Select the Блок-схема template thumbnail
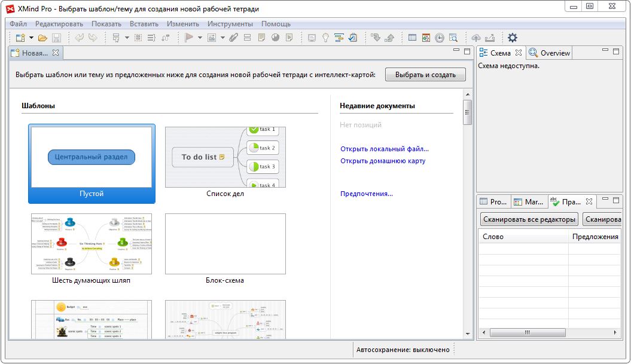The height and width of the screenshot is (364, 631). (225, 244)
